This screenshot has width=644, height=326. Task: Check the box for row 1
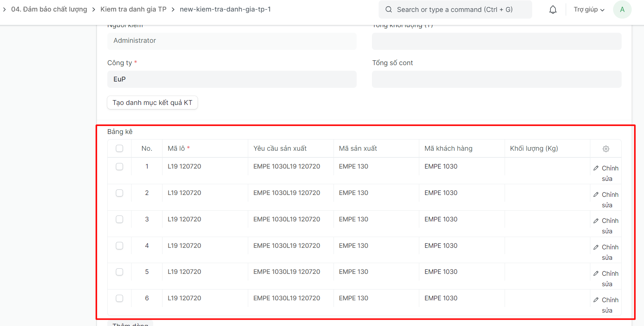pos(119,166)
